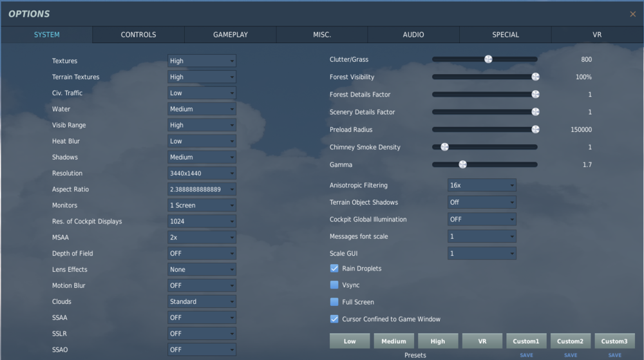The width and height of the screenshot is (644, 360).
Task: Open Cockpit Global Illumination dropdown
Action: click(x=482, y=219)
